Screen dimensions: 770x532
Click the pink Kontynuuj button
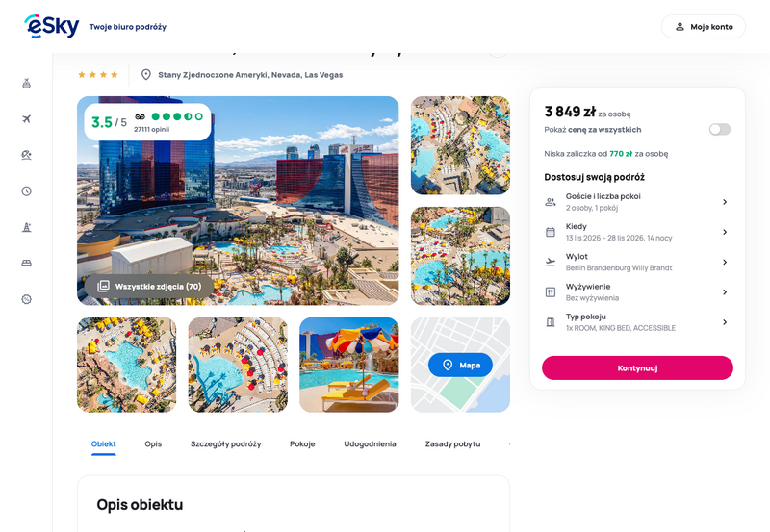637,367
